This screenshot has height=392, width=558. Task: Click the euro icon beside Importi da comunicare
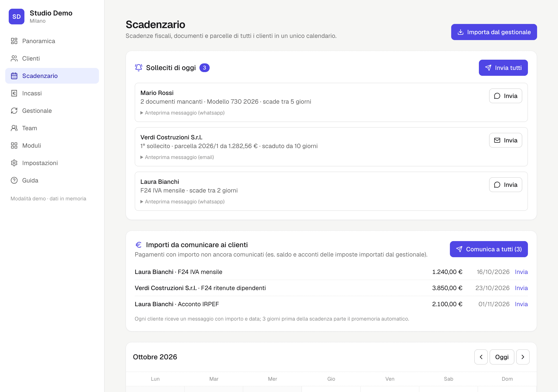139,245
